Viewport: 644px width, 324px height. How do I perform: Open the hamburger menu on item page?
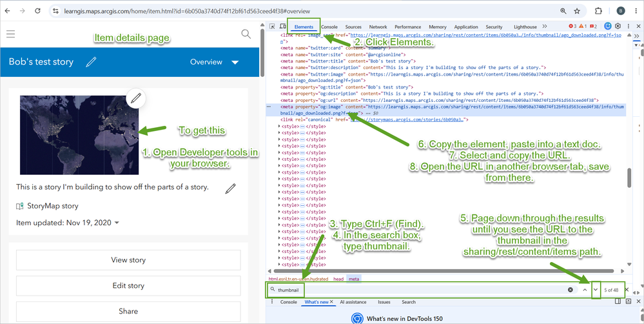[x=11, y=34]
